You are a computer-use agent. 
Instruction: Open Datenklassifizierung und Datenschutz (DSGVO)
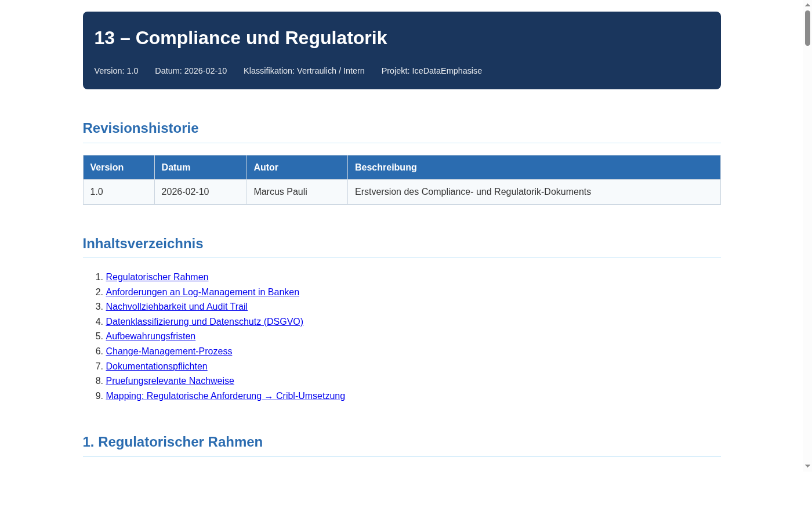204,321
